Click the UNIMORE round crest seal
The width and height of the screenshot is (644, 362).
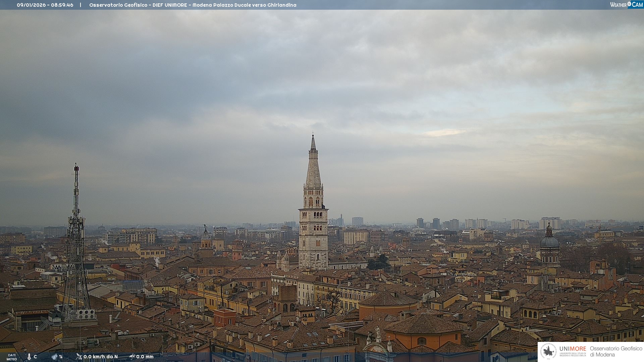coord(548,351)
